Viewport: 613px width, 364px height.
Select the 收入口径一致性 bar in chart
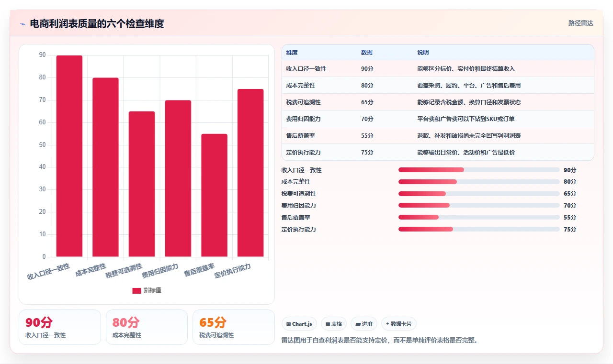pyautogui.click(x=69, y=156)
